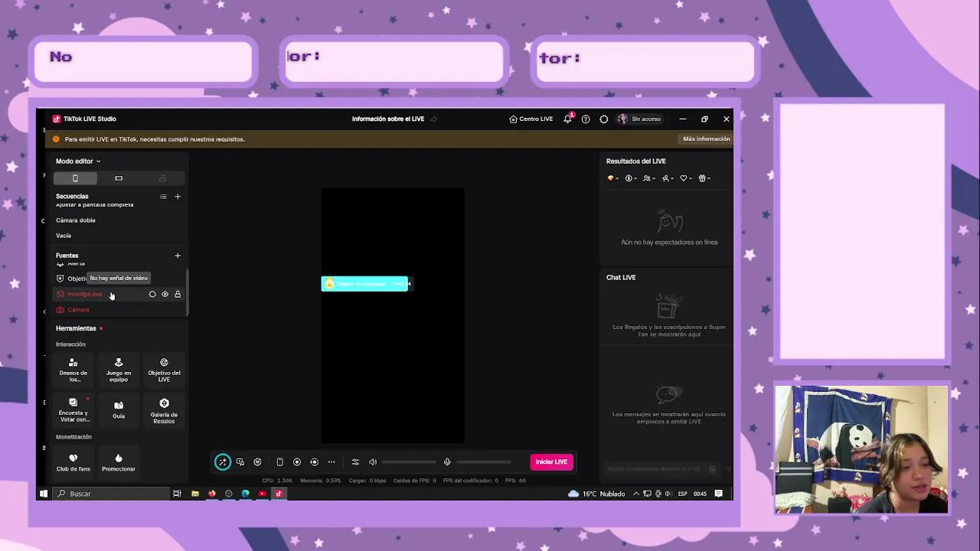Click the gift stat icon
The image size is (980, 551).
pyautogui.click(x=704, y=178)
